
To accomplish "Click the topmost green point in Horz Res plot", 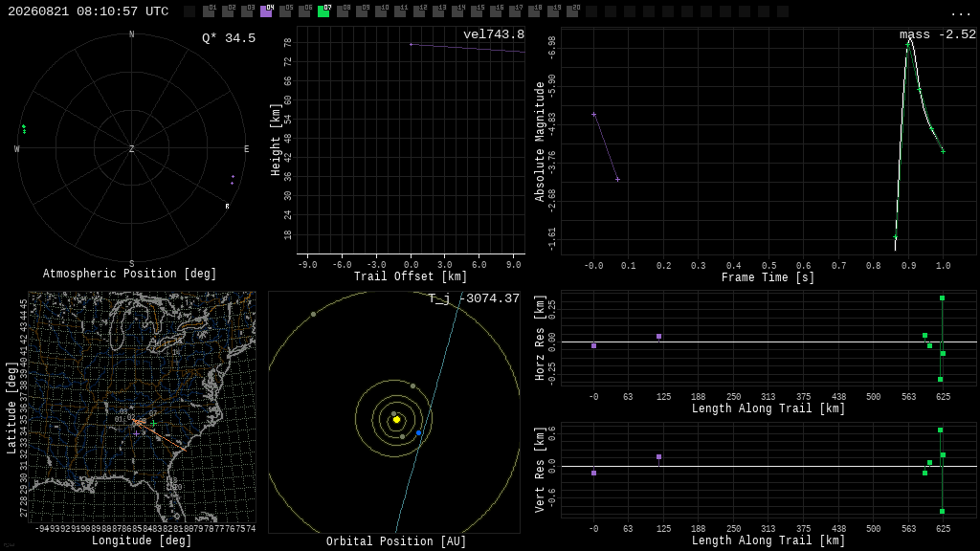I will 942,298.
